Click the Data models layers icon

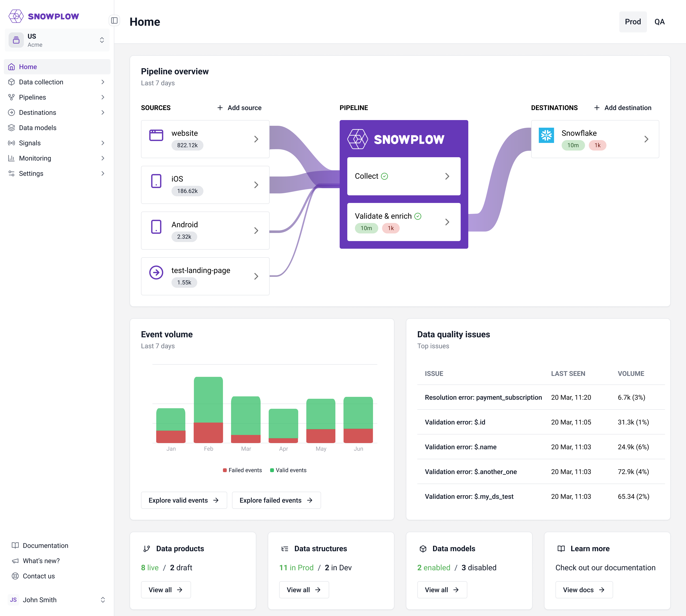11,128
